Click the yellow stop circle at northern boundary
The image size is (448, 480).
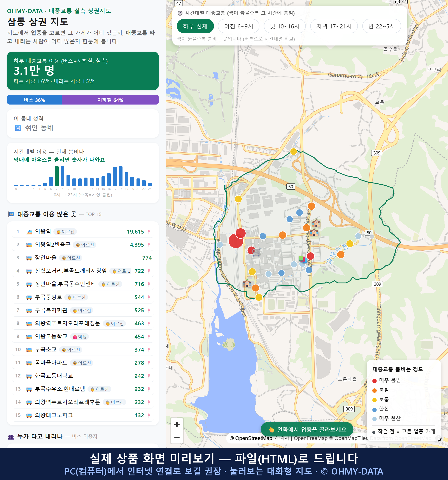pos(293,152)
